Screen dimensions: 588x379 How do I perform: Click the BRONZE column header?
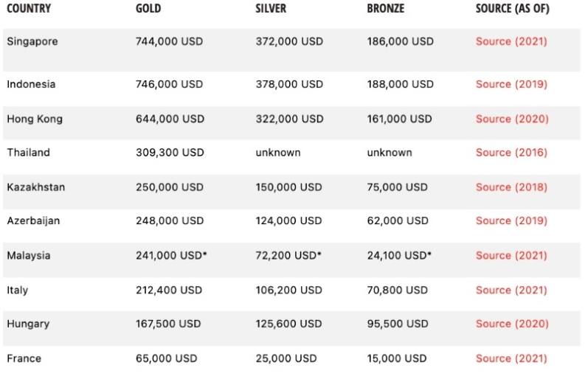coord(386,8)
